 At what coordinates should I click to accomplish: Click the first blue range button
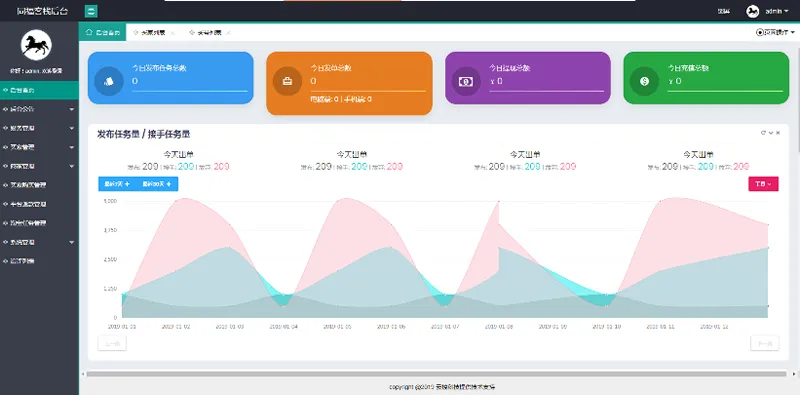tap(117, 184)
